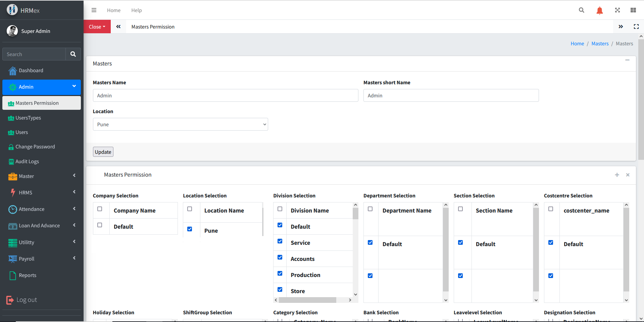Click the Home breadcrumb link
The image size is (644, 322).
click(577, 44)
